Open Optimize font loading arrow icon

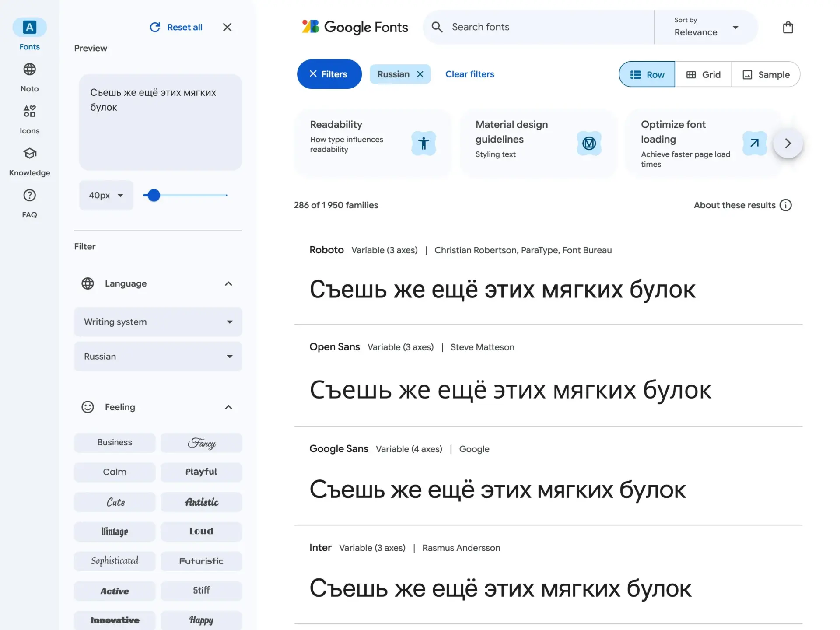[x=755, y=143]
